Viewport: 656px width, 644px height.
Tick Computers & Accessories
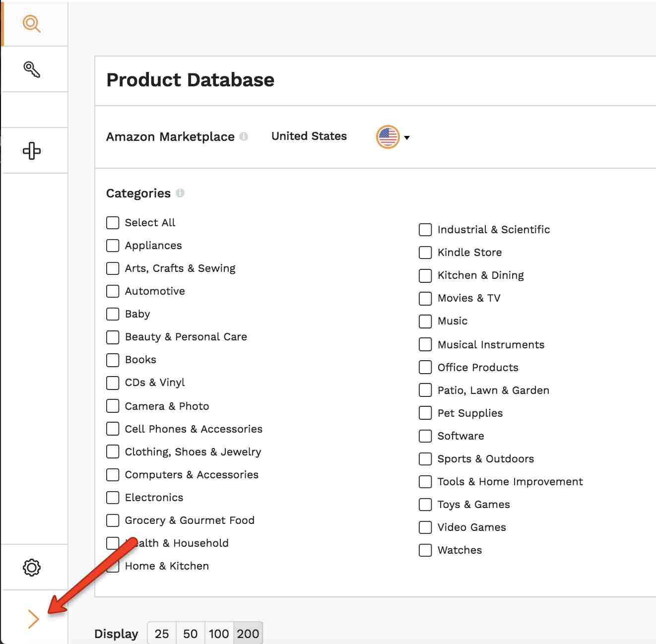pos(113,475)
